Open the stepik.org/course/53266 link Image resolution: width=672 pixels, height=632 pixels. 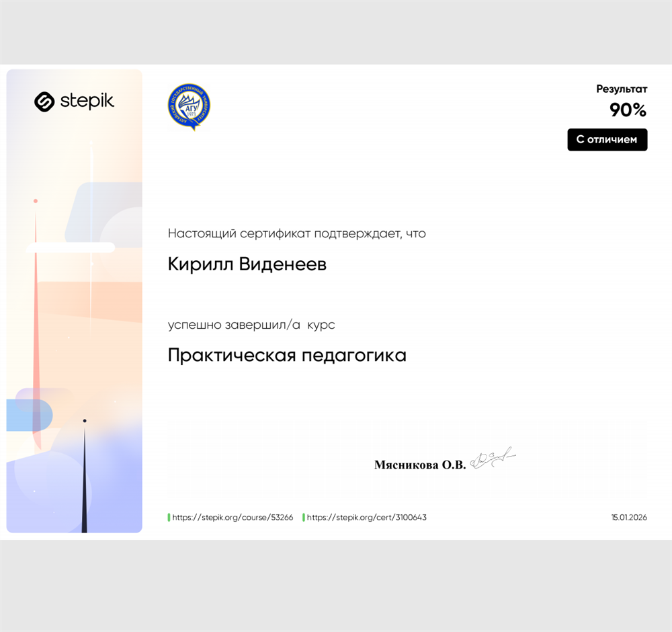click(x=233, y=518)
